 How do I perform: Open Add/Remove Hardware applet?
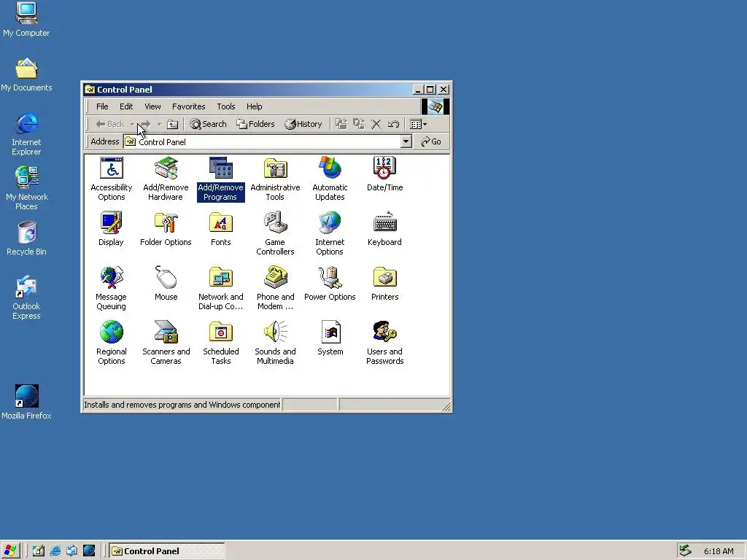tap(166, 179)
